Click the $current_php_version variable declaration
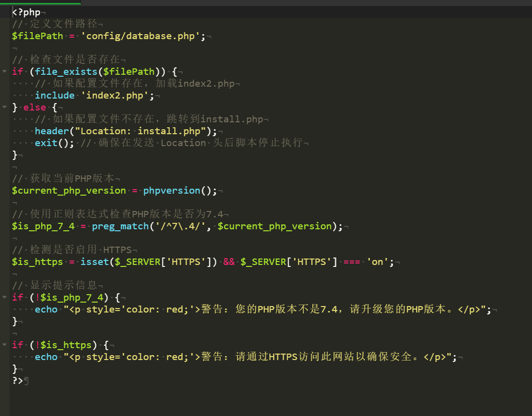Image resolution: width=532 pixels, height=416 pixels. point(69,191)
